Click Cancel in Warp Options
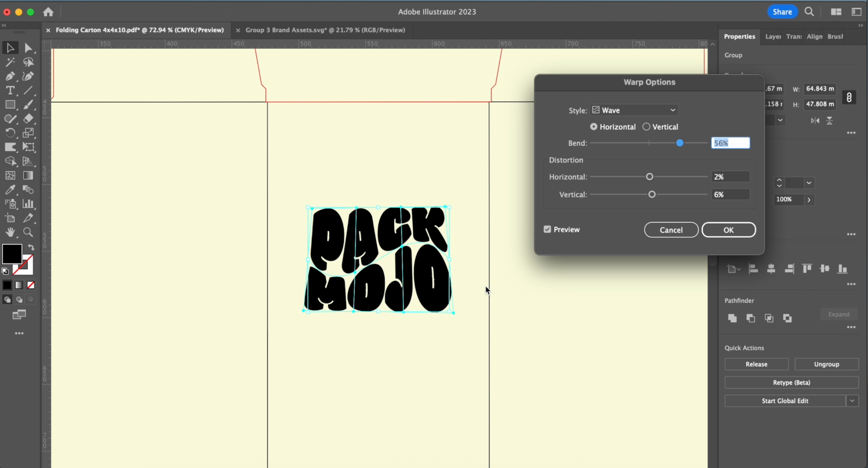 671,230
